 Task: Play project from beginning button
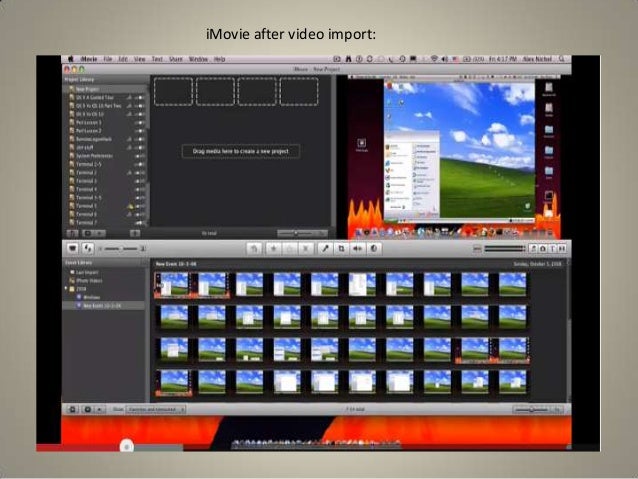pos(100,233)
